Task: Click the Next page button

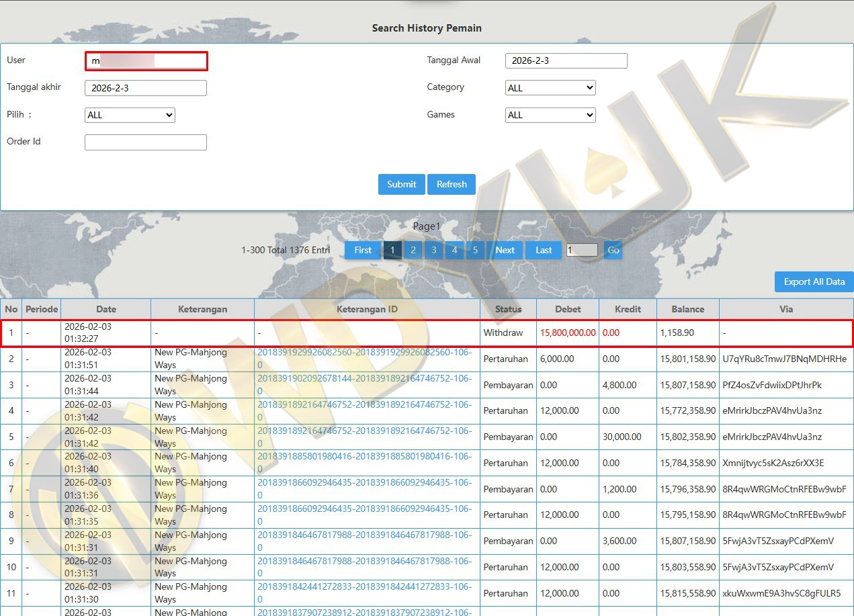Action: pyautogui.click(x=505, y=251)
